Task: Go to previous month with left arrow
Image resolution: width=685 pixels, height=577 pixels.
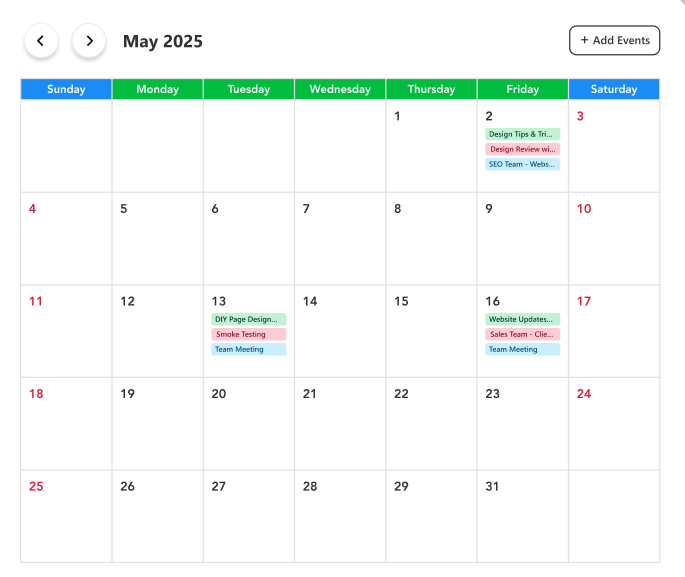Action: click(x=41, y=41)
